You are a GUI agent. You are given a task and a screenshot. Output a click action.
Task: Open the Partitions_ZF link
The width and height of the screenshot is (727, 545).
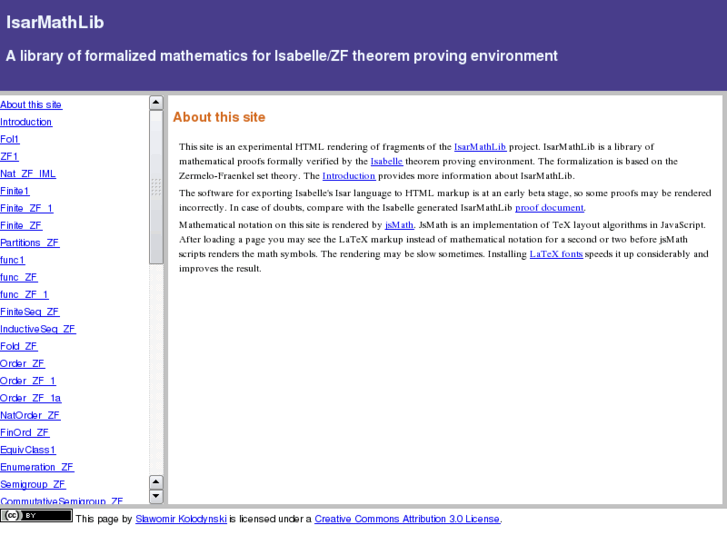(x=30, y=243)
